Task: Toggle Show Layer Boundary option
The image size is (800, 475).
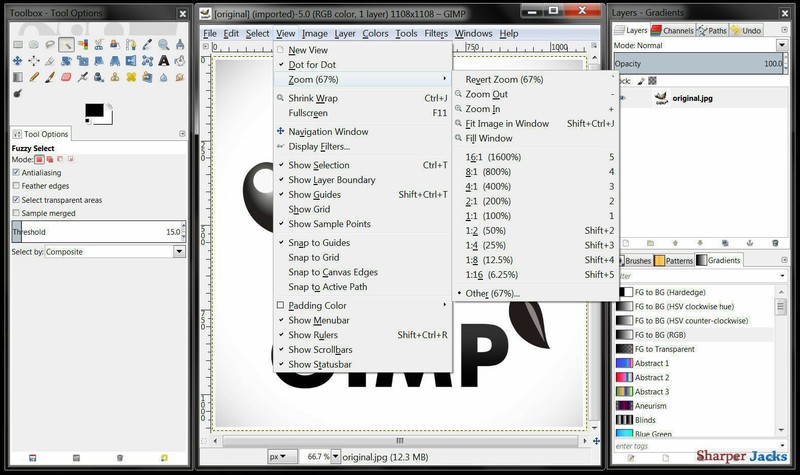Action: (x=363, y=180)
